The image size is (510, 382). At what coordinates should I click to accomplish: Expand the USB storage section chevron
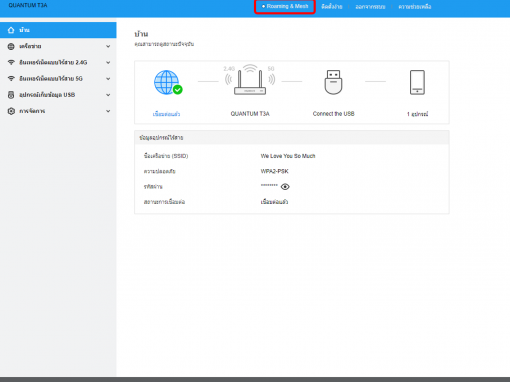tap(108, 95)
